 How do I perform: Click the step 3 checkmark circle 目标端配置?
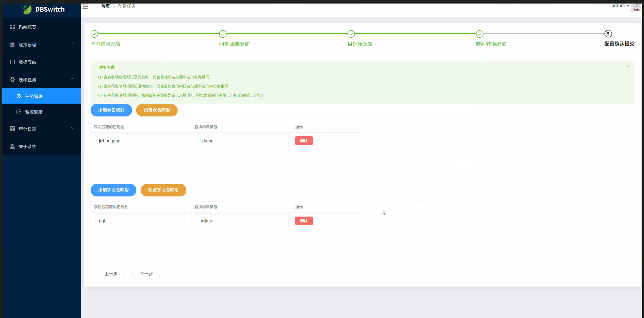point(351,34)
